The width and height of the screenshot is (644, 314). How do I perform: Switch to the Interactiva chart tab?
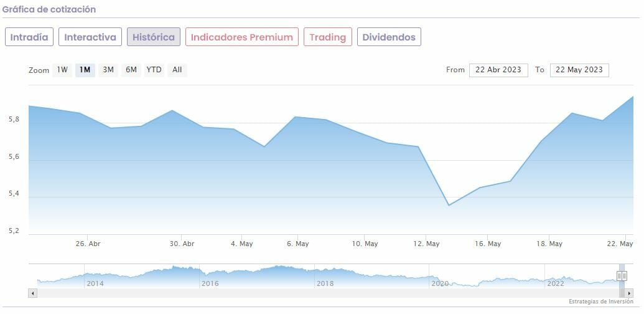click(90, 37)
